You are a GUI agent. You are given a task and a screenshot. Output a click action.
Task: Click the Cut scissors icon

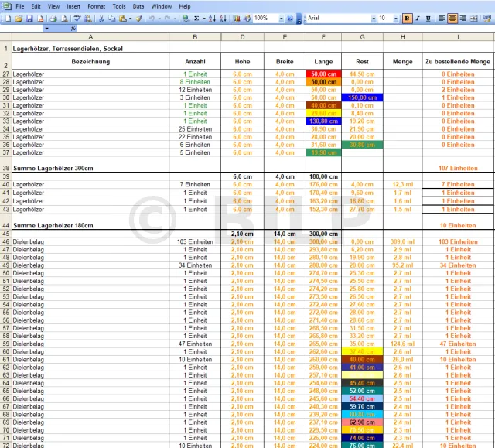(x=103, y=18)
